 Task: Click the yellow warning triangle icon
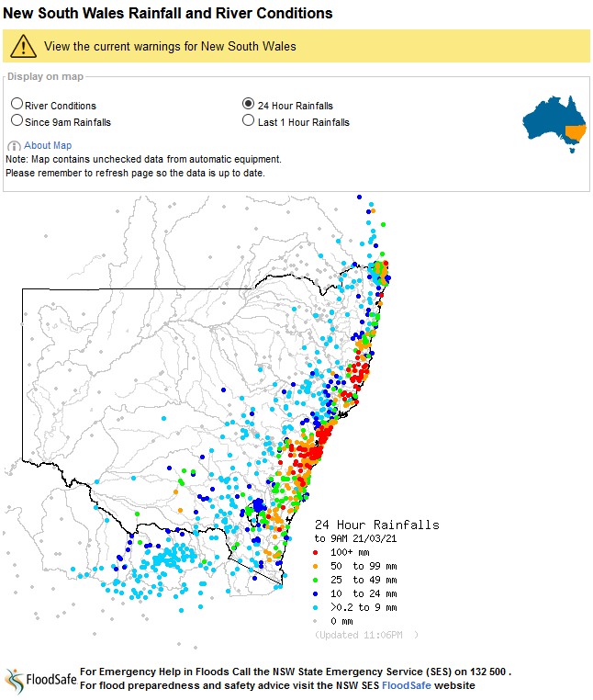click(x=23, y=46)
